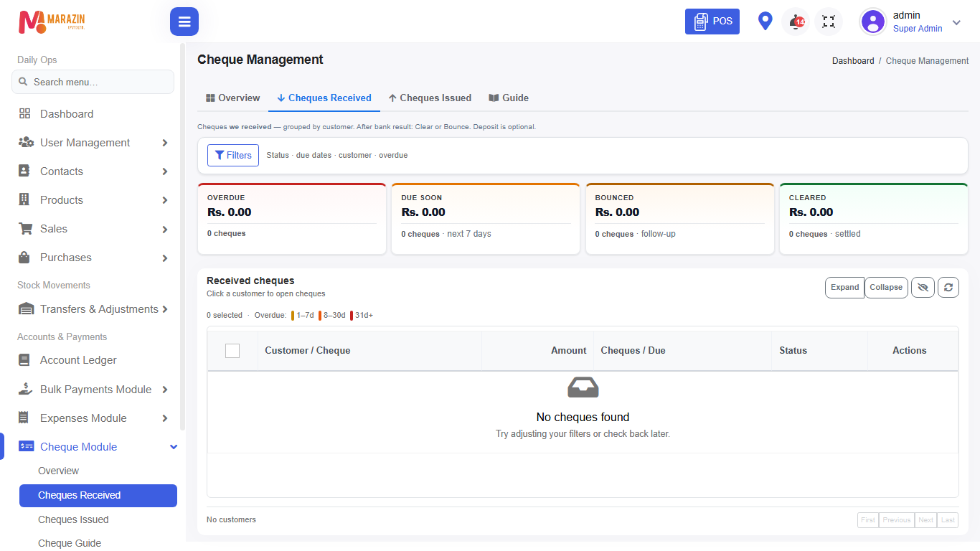Expand the Contacts submenu chevron
Viewport: 980px width, 551px height.
165,171
